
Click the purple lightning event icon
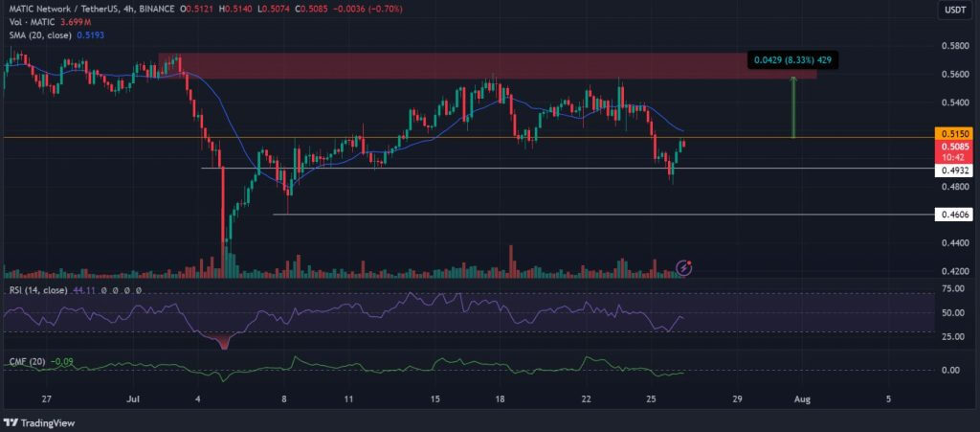pyautogui.click(x=684, y=268)
